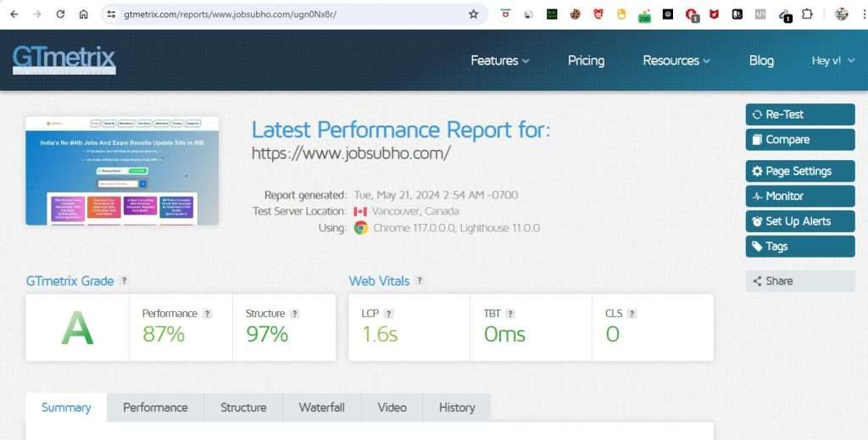Click the https://www.jobsubho.com/ report URL
The height and width of the screenshot is (440, 868).
[x=351, y=153]
